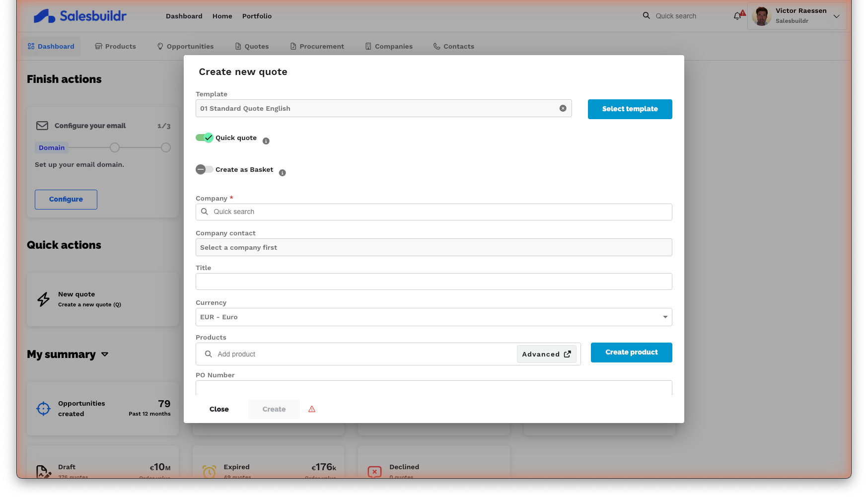
Task: Click the red warning triangle beside Create
Action: pos(312,409)
